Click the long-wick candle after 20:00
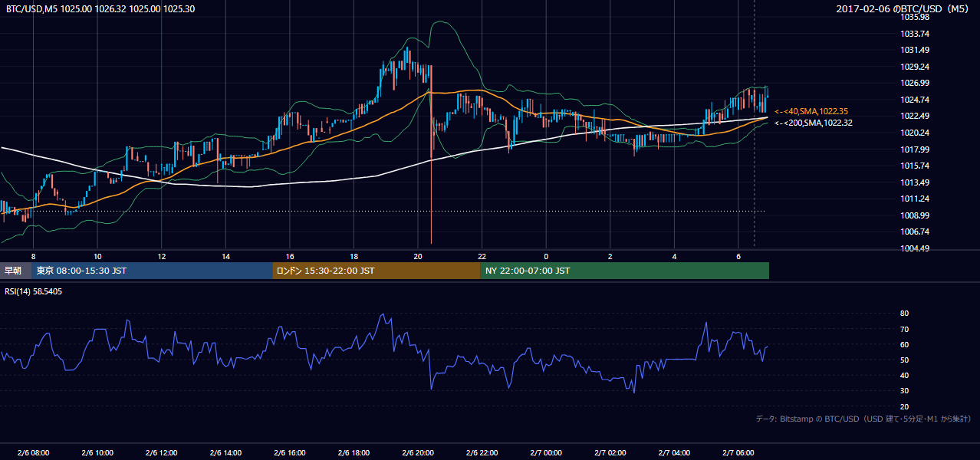Viewport: 980px width, 460px height. click(431, 153)
